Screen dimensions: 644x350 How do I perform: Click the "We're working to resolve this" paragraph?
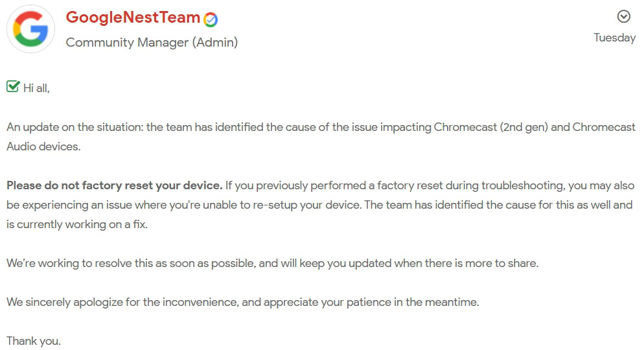pos(84,263)
